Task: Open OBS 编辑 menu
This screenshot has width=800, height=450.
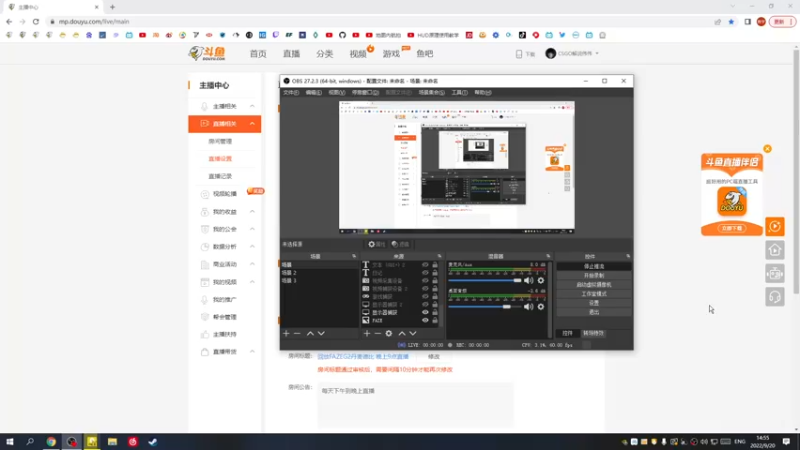Action: click(313, 92)
